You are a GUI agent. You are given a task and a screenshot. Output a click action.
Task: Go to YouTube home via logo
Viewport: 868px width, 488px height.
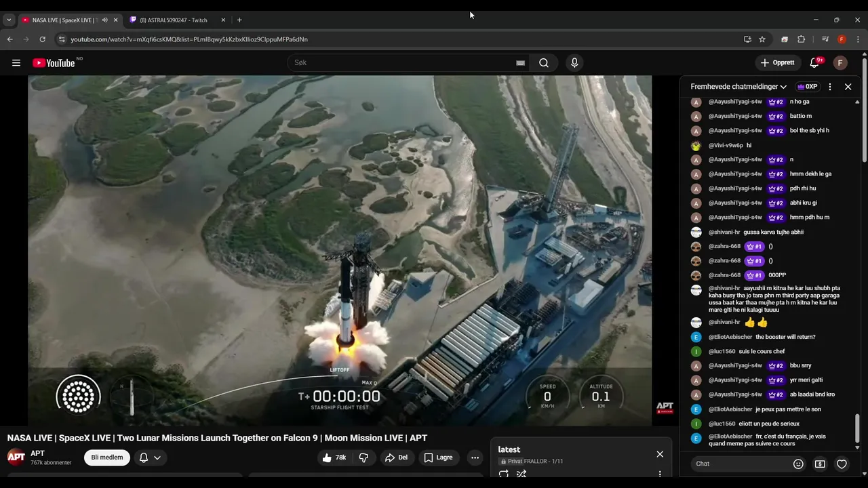click(54, 63)
